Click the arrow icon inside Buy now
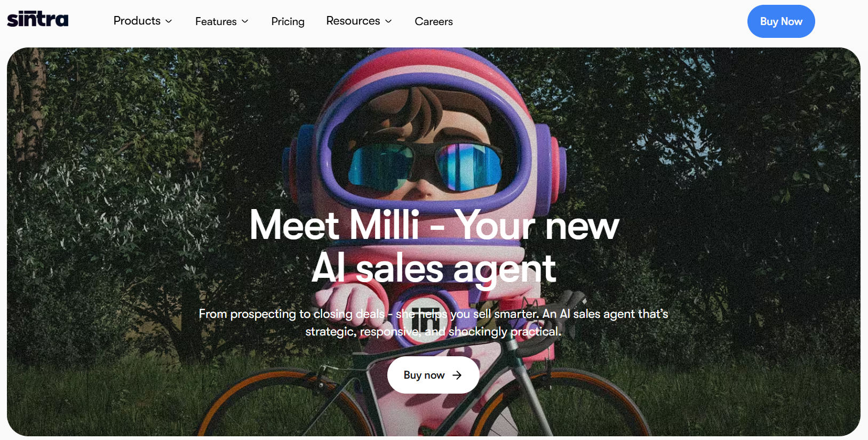The image size is (868, 440). pyautogui.click(x=457, y=375)
